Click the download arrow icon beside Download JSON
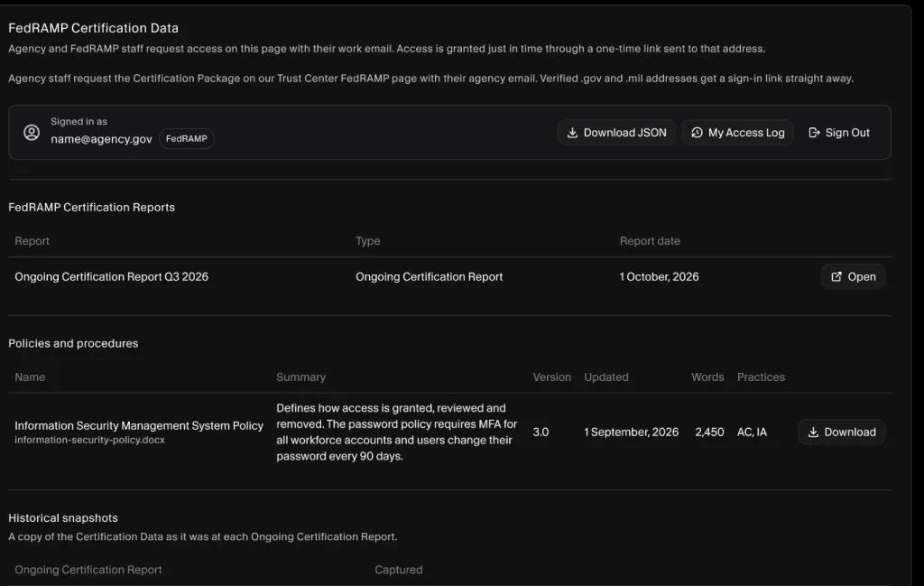Viewport: 924px width, 586px height. pos(572,133)
